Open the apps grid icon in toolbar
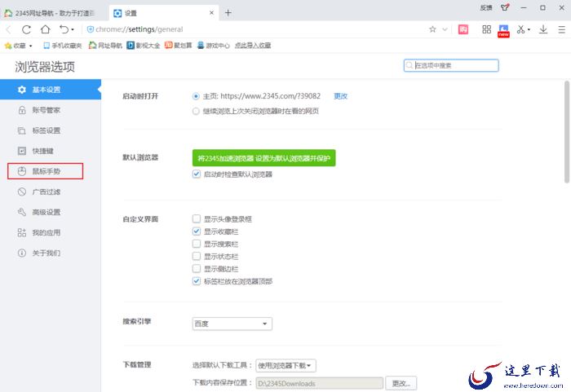Viewport: 571px width, 392px height. [x=486, y=29]
